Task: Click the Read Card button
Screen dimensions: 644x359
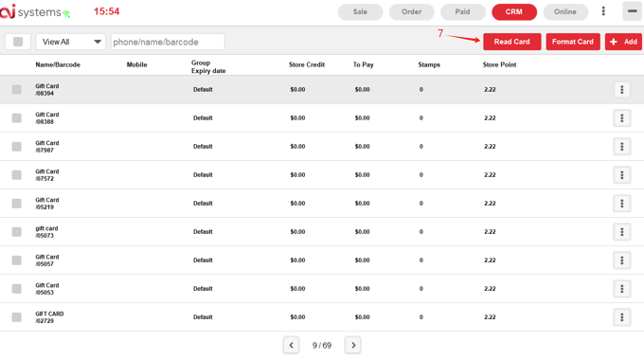Action: click(511, 42)
